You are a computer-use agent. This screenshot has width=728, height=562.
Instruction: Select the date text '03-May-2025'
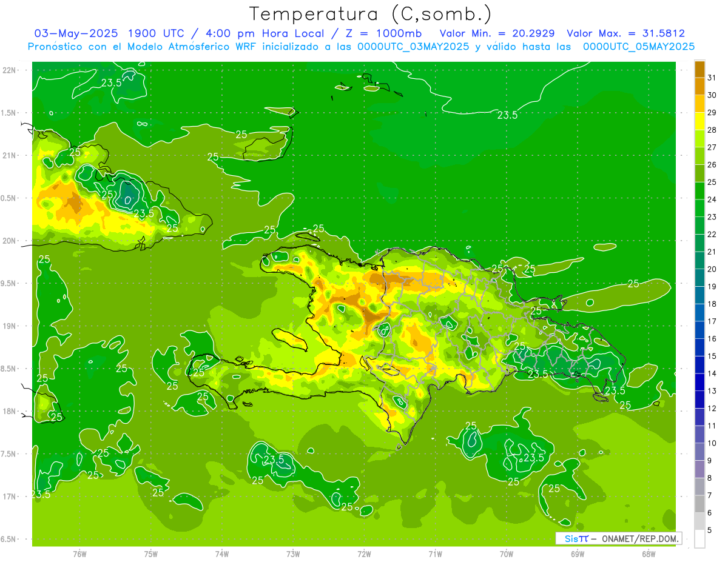(76, 33)
